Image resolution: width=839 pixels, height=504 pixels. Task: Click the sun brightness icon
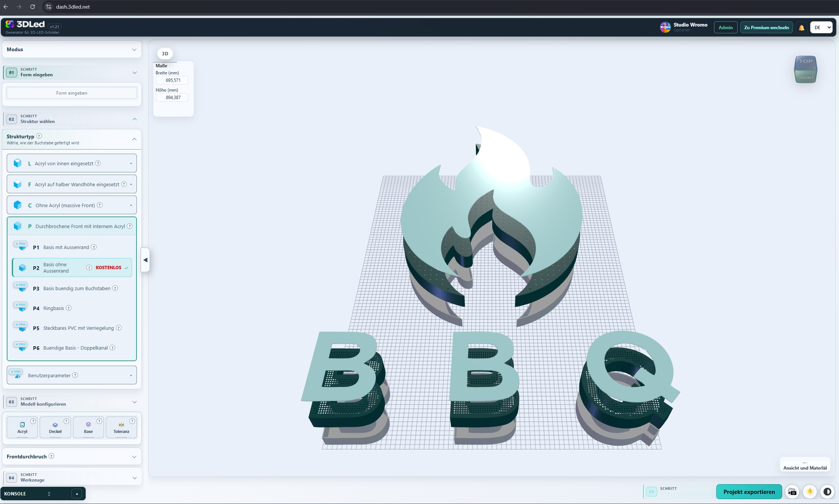[810, 492]
